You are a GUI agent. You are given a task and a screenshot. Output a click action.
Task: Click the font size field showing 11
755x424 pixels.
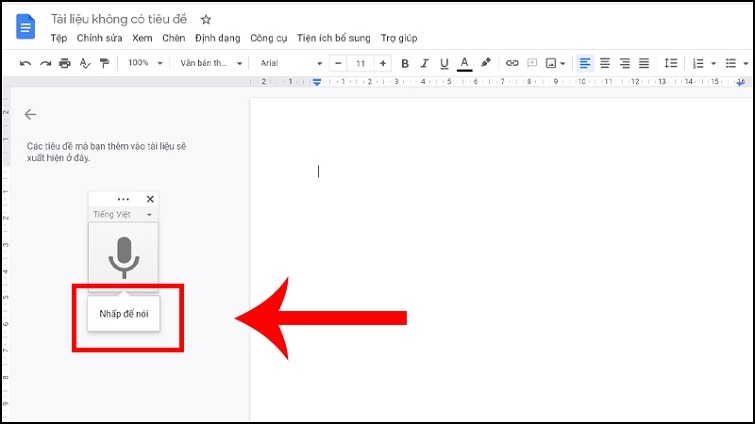tap(360, 63)
